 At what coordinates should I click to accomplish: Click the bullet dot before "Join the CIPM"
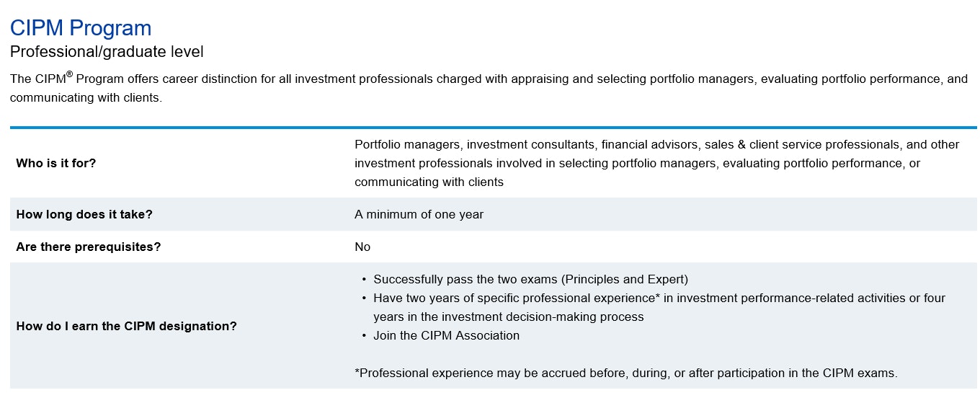(x=365, y=335)
